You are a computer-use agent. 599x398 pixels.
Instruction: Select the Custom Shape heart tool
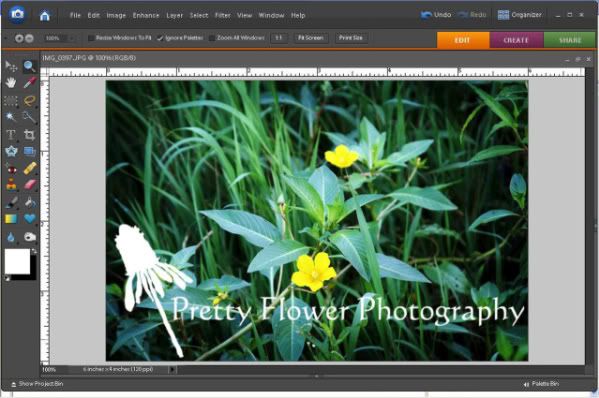(29, 219)
